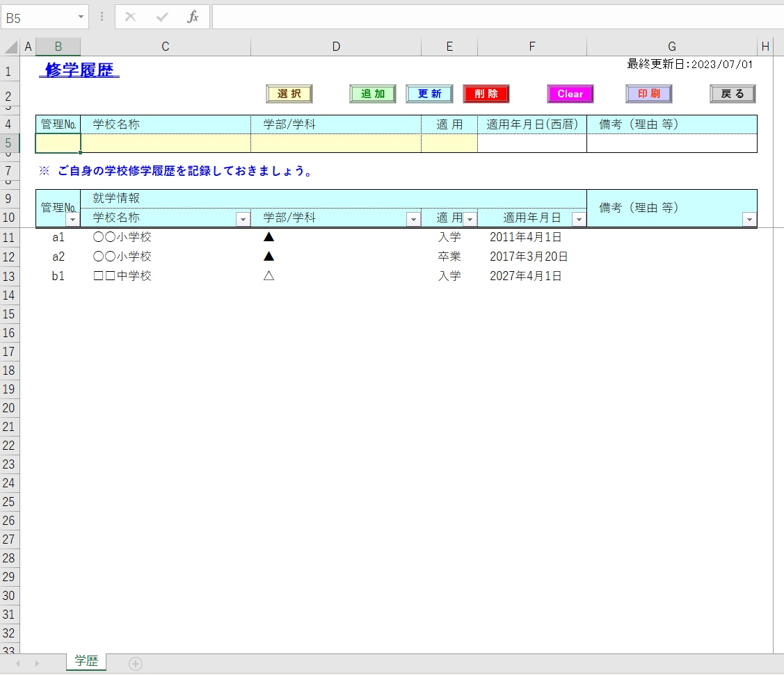This screenshot has width=784, height=675.
Task: Click the date 2017年3月20日
Action: [x=529, y=257]
